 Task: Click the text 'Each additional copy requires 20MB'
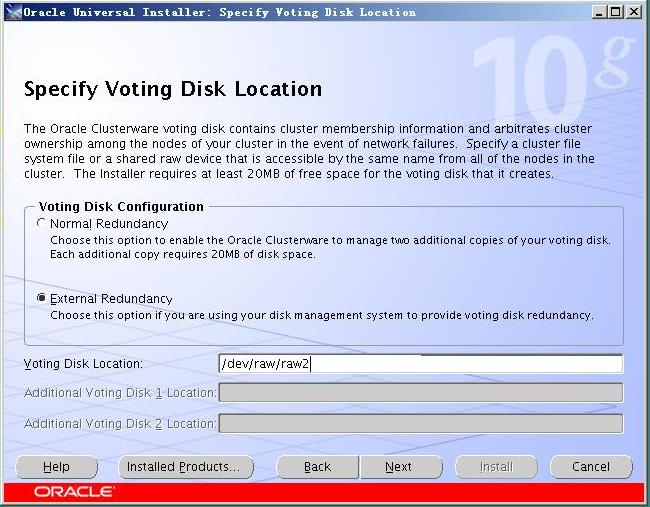(146, 254)
